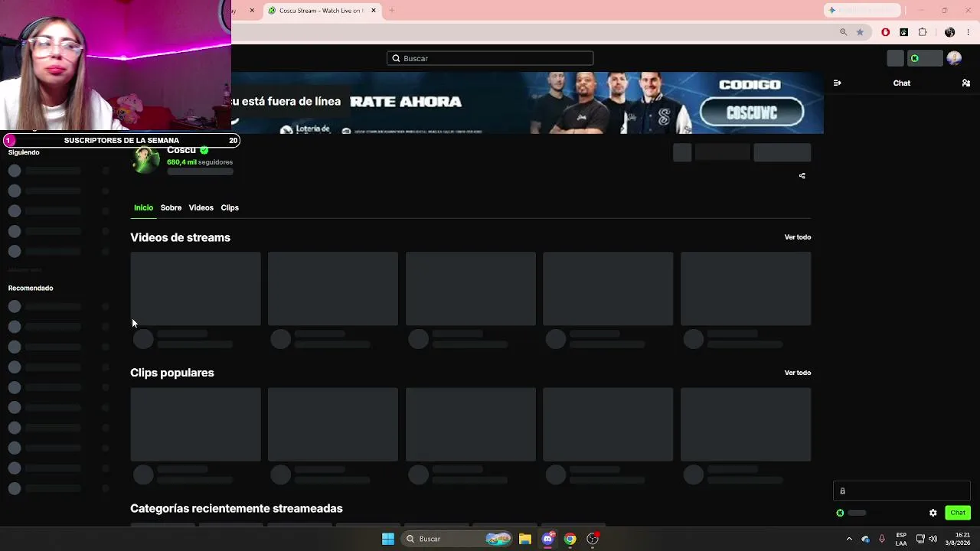Image resolution: width=980 pixels, height=551 pixels.
Task: Switch to Chrome in the taskbar
Action: pos(570,539)
